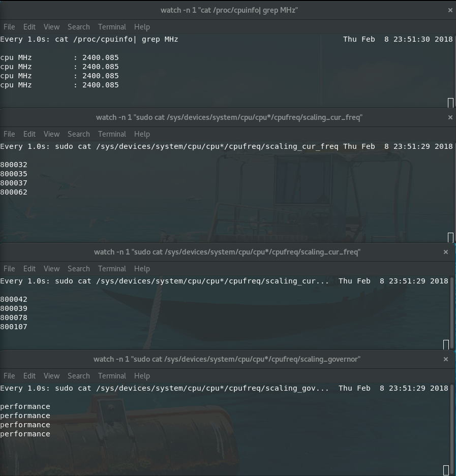Image resolution: width=456 pixels, height=476 pixels.
Task: Open the Terminal menu in the second scaling_cur_freq window
Action: click(112, 268)
